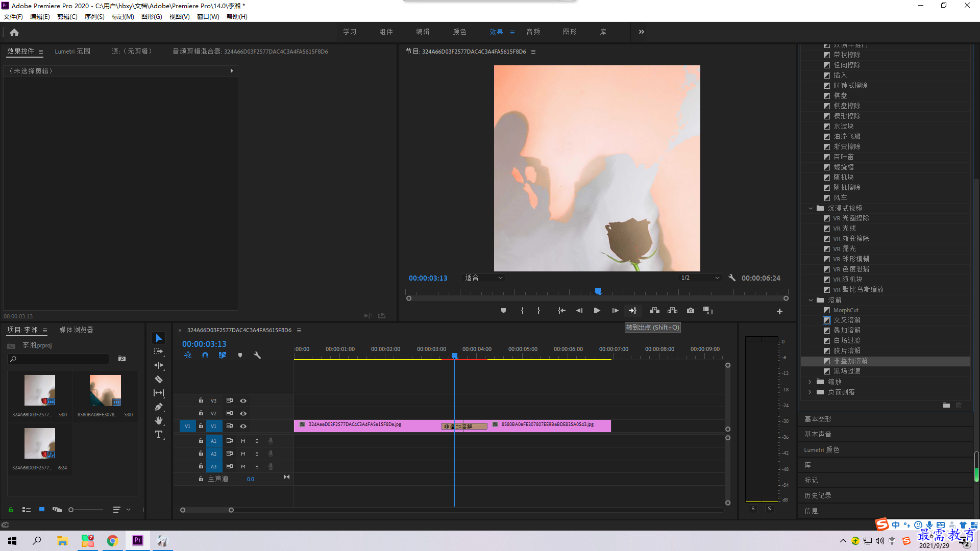Viewport: 980px width, 551px height.
Task: Select the Track Select Forward tool
Action: click(x=159, y=352)
